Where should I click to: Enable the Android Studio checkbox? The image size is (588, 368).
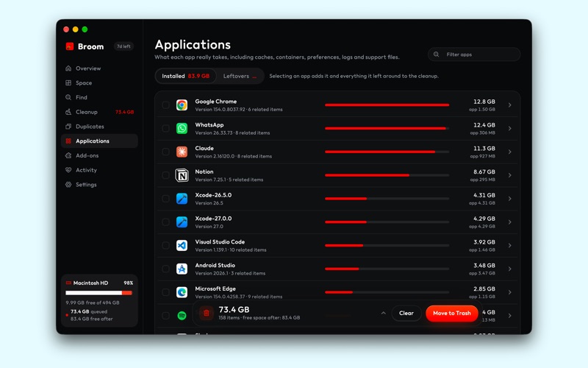(165, 269)
